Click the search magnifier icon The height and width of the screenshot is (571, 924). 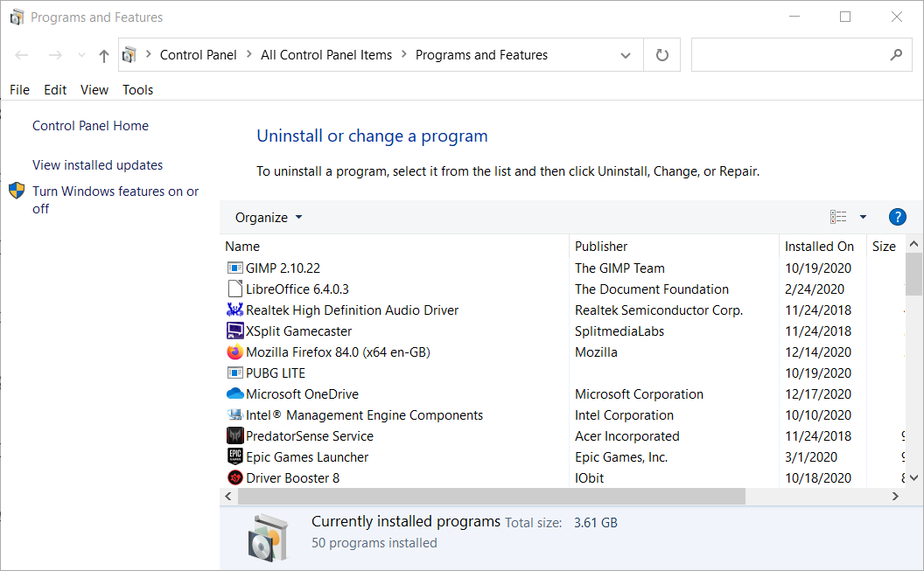tap(896, 55)
